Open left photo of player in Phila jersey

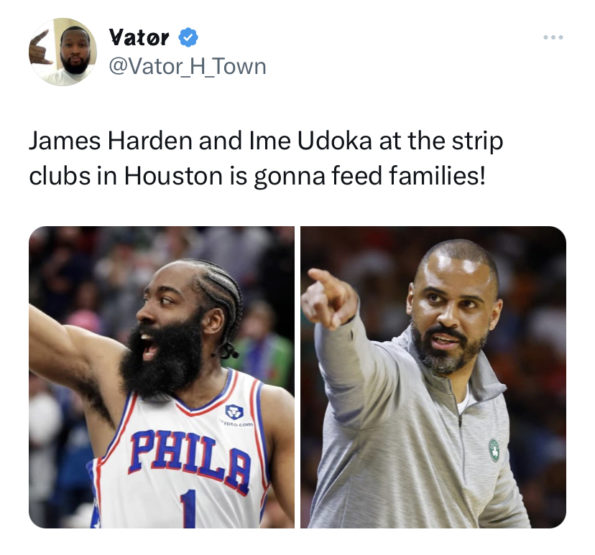pos(162,377)
